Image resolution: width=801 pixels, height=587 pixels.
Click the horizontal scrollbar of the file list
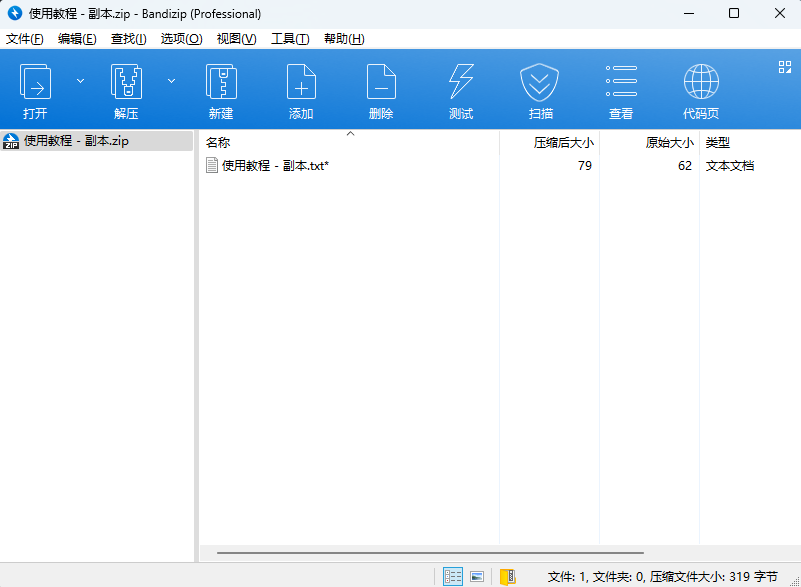click(x=430, y=553)
